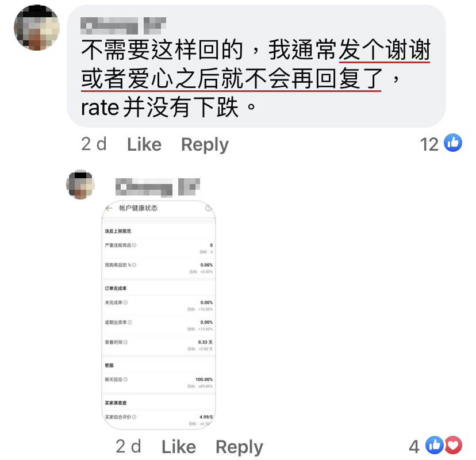Click the blue thumbs-up beside 12

(x=453, y=143)
